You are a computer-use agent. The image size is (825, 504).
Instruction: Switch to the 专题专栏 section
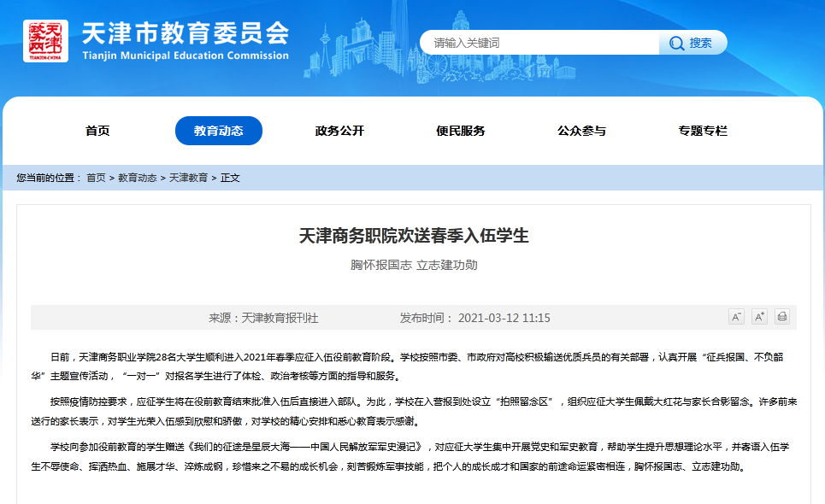[x=703, y=131]
